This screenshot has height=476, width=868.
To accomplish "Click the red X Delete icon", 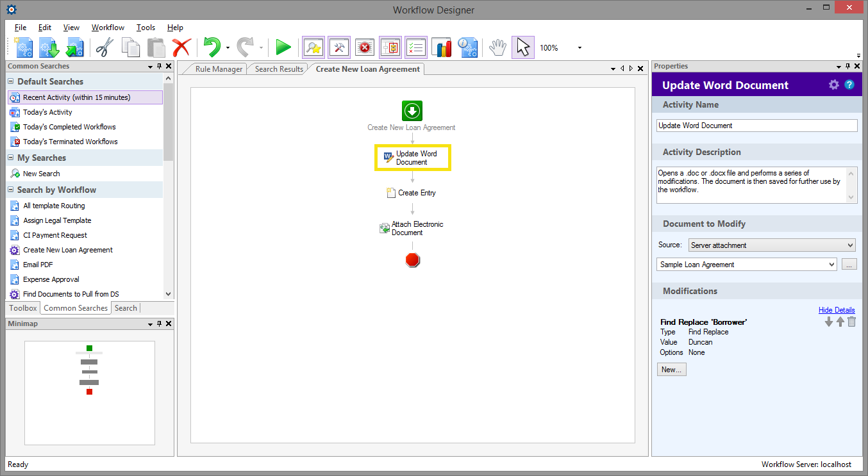I will [182, 47].
